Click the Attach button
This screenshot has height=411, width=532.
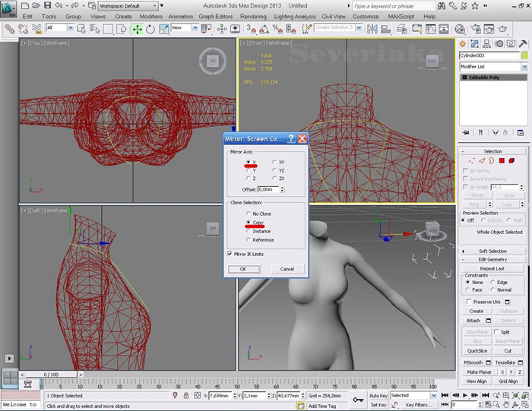473,321
